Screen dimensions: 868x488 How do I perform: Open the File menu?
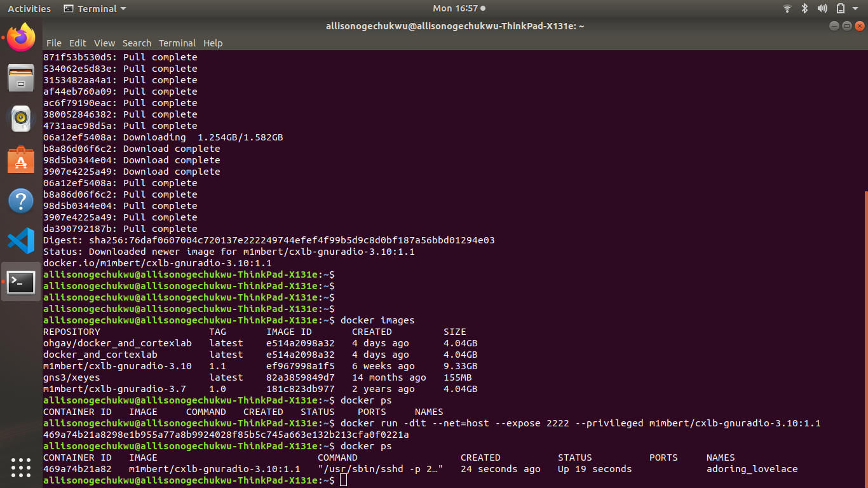(54, 43)
